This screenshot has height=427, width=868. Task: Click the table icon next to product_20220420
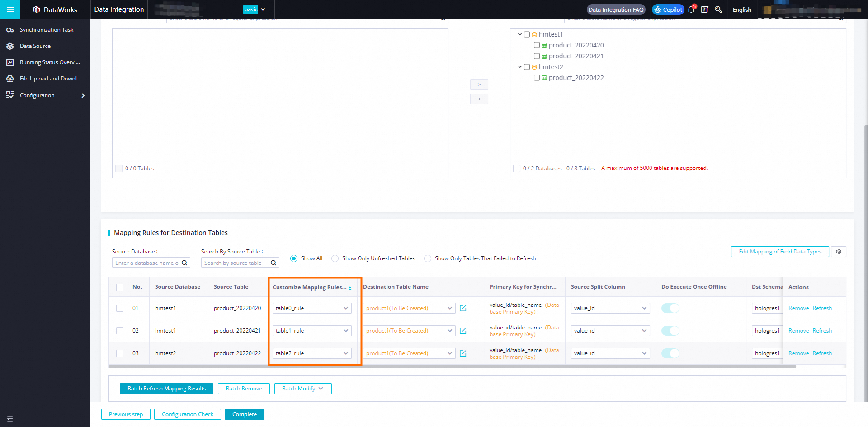[x=544, y=45]
